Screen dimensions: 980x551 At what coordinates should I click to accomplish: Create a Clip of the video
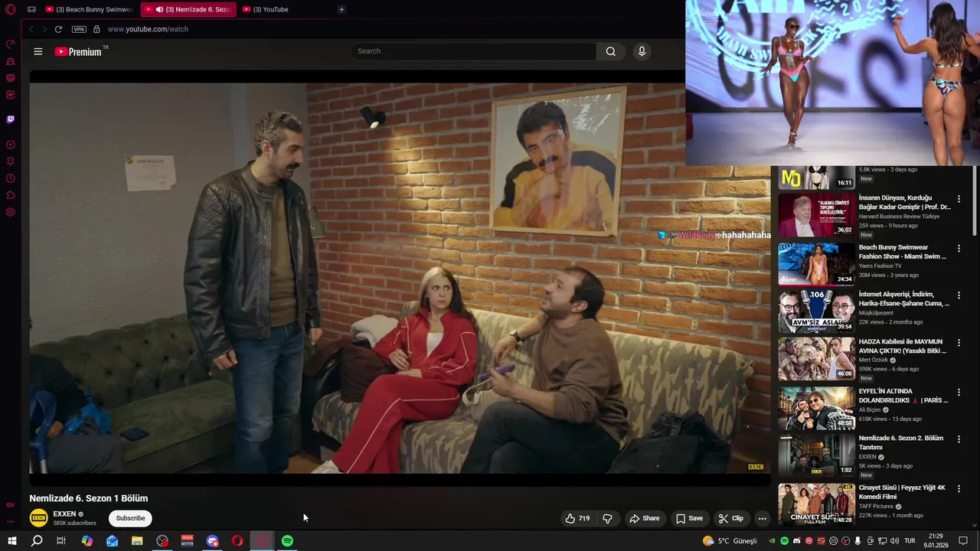pyautogui.click(x=730, y=518)
